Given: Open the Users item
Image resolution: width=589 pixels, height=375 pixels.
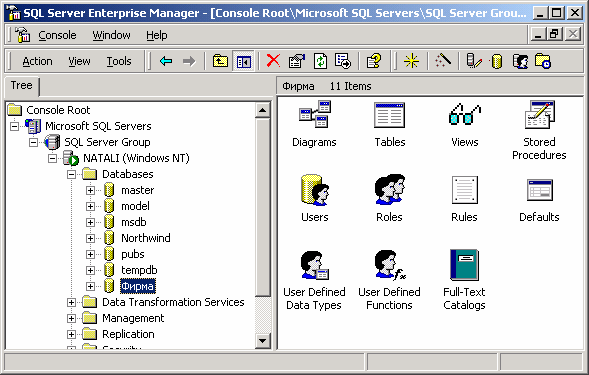Looking at the screenshot, I should click(315, 198).
